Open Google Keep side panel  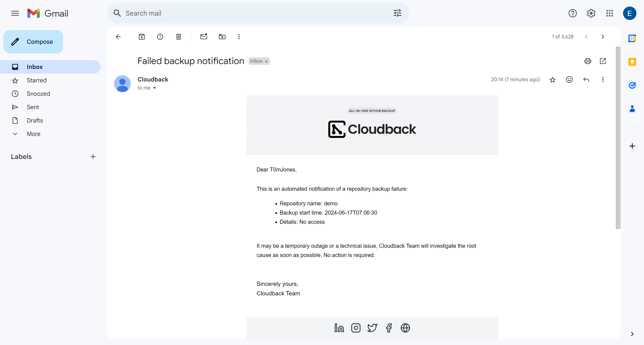point(632,62)
